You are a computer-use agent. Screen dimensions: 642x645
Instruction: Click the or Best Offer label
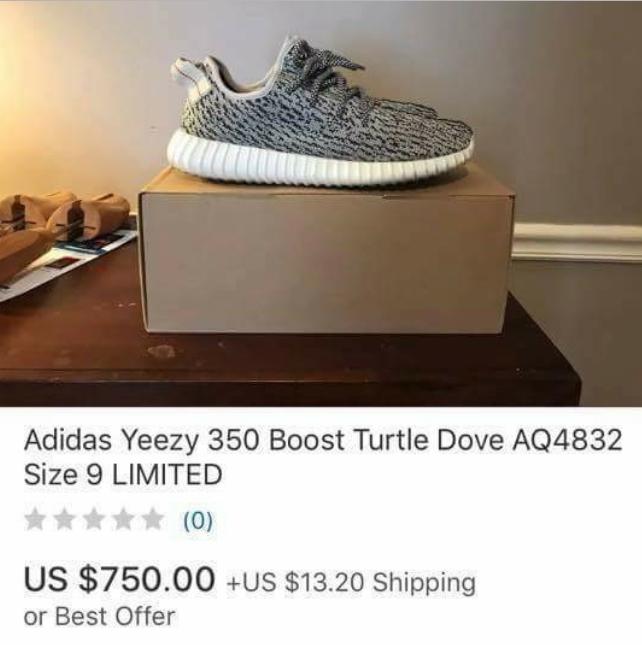(x=100, y=616)
